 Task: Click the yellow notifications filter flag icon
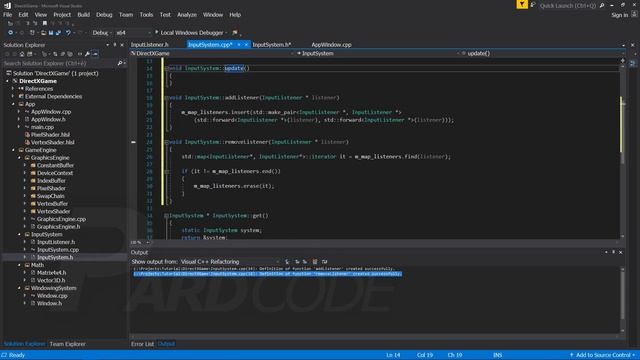522,4
